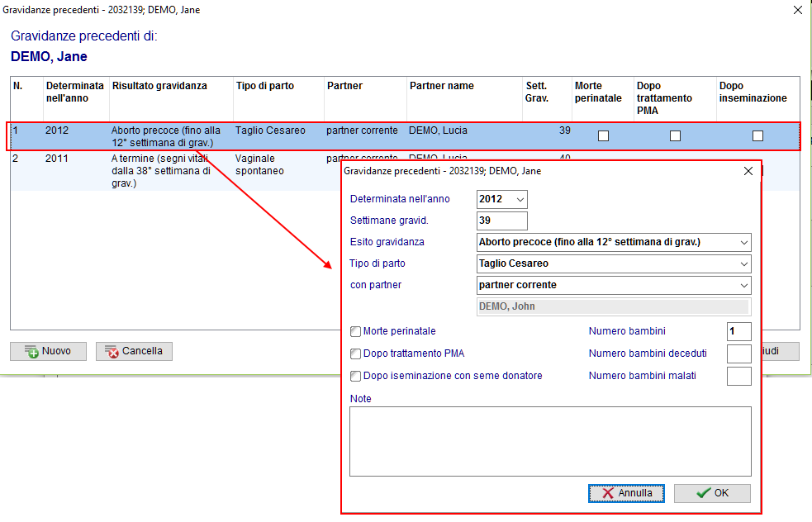The height and width of the screenshot is (522, 812).
Task: Check Dopo iseminazione con seme donatore
Action: 356,376
